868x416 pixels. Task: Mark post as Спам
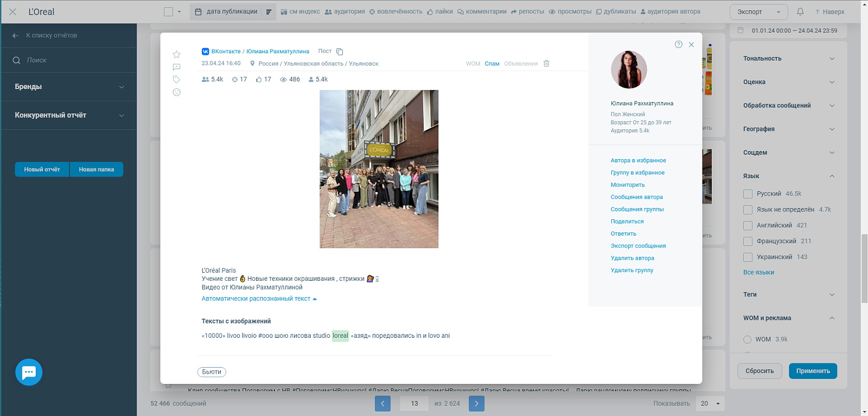[492, 64]
